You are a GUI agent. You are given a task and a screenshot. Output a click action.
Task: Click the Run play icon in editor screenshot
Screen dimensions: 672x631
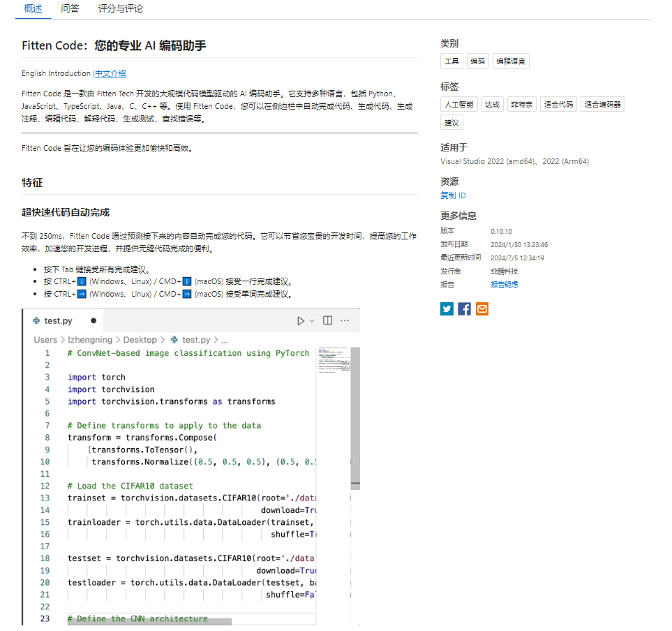(x=301, y=320)
